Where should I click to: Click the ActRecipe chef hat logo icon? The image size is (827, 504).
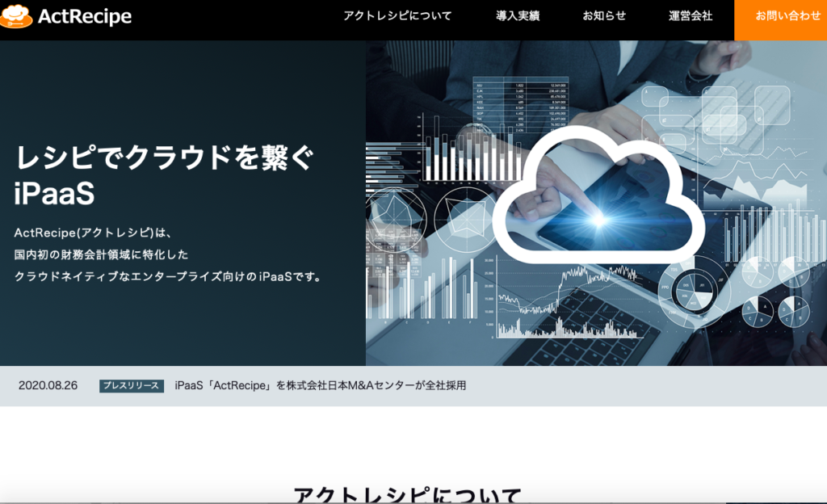pyautogui.click(x=16, y=16)
